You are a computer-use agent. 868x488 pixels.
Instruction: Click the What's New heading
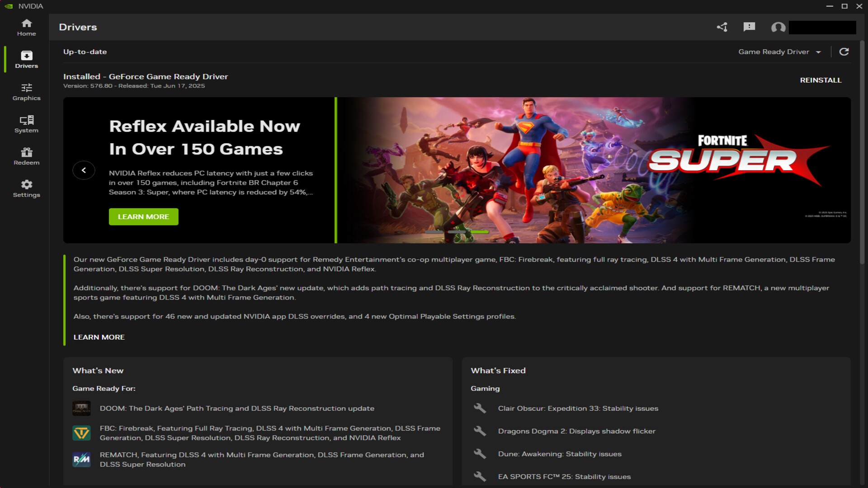click(x=98, y=371)
